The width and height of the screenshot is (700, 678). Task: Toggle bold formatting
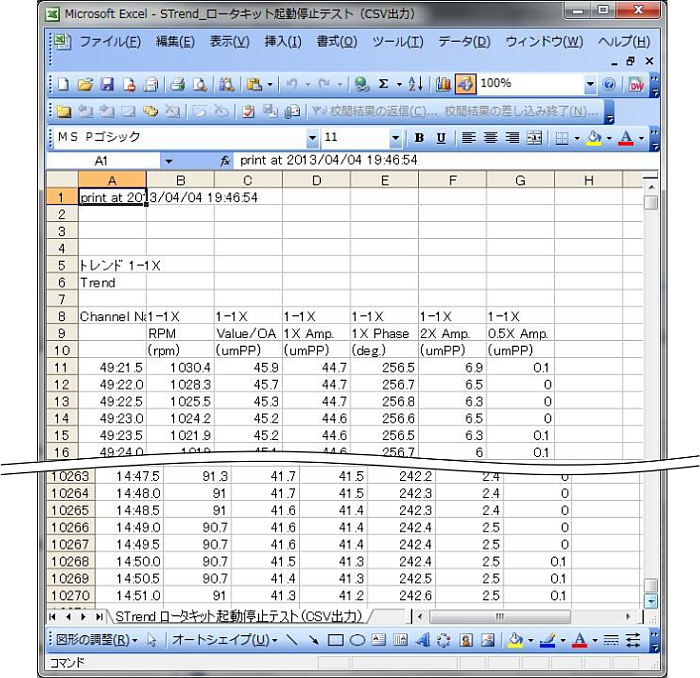419,138
